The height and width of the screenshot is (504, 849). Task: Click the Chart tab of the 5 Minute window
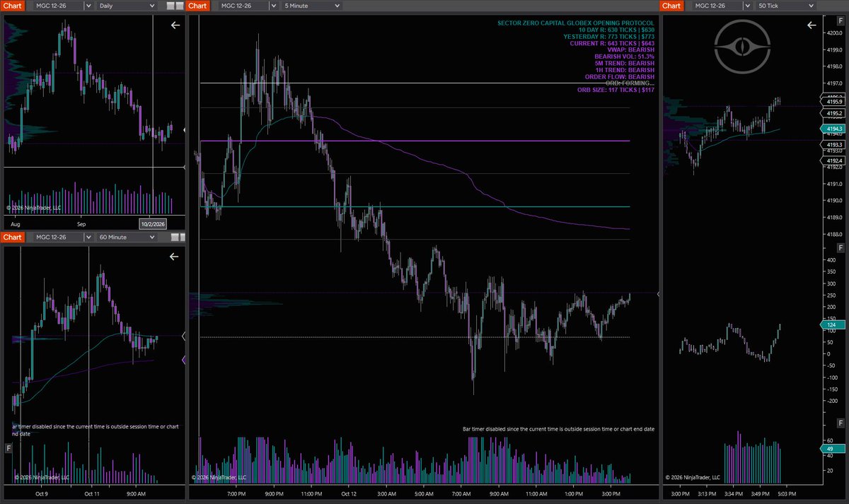coord(199,6)
